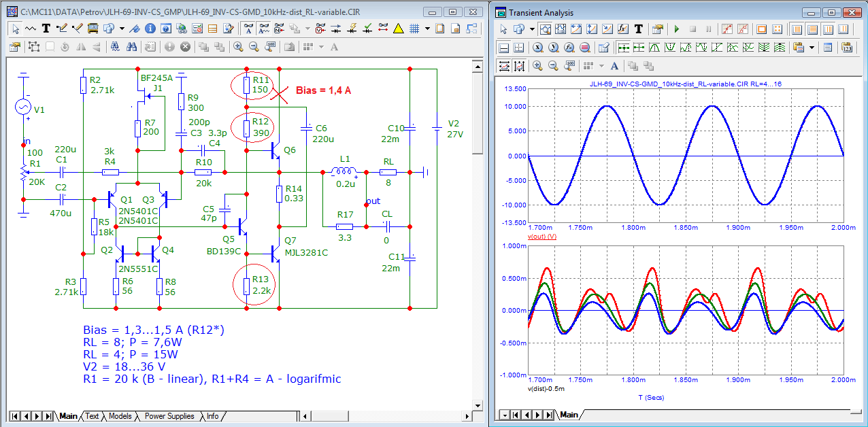Viewport: 868px width, 427px height.
Task: Click the schematic horizontal scrollbar right arrow
Action: [465, 416]
